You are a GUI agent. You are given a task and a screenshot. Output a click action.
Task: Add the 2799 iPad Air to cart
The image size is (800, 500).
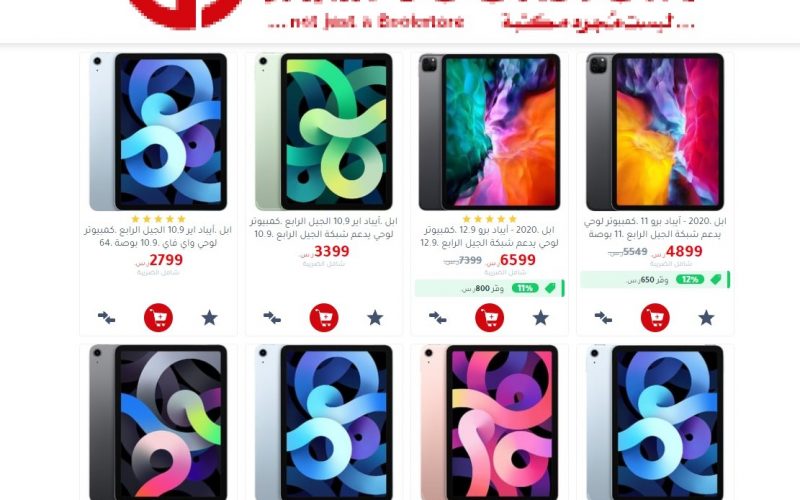(158, 318)
